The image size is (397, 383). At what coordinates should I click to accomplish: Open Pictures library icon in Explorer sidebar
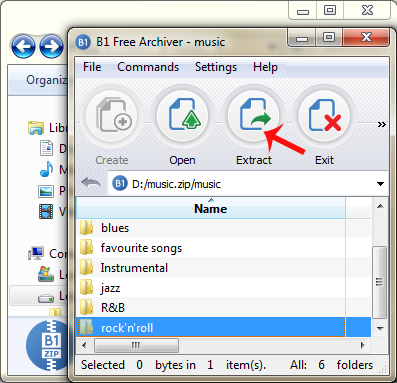(46, 191)
